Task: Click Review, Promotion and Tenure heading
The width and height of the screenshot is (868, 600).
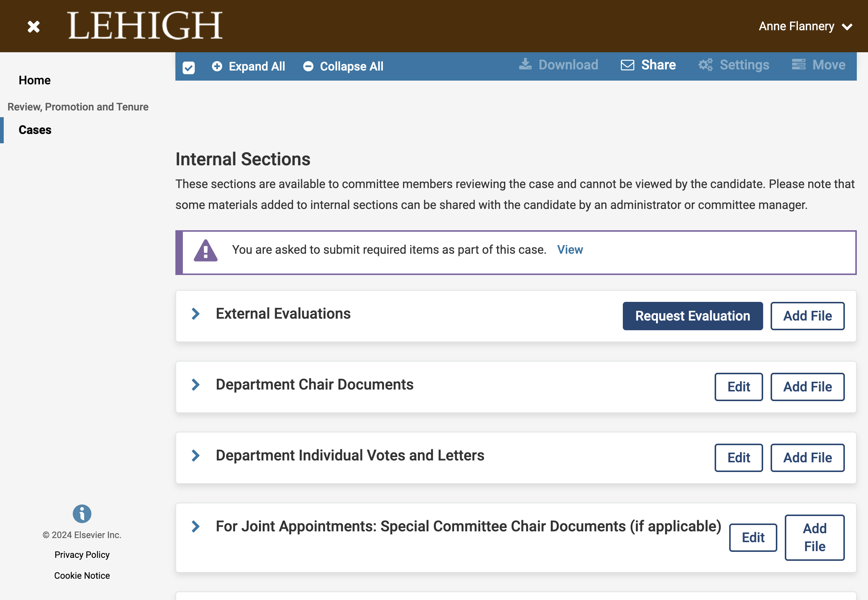Action: pyautogui.click(x=78, y=107)
